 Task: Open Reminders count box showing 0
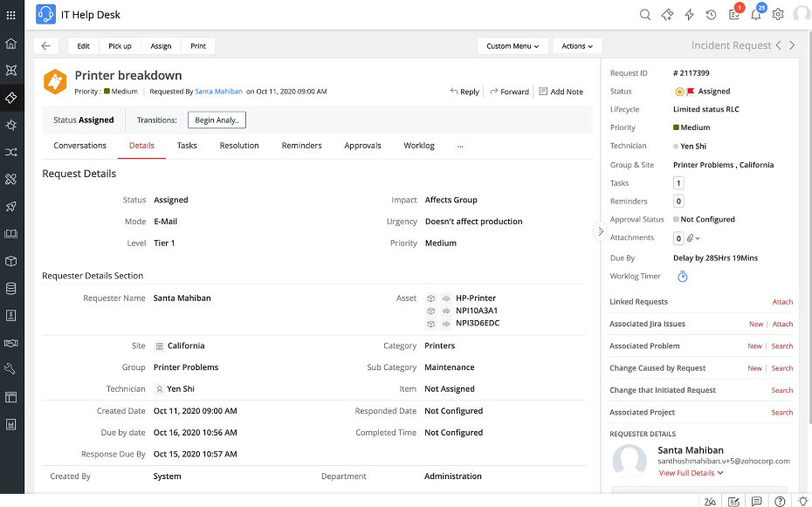click(x=678, y=202)
